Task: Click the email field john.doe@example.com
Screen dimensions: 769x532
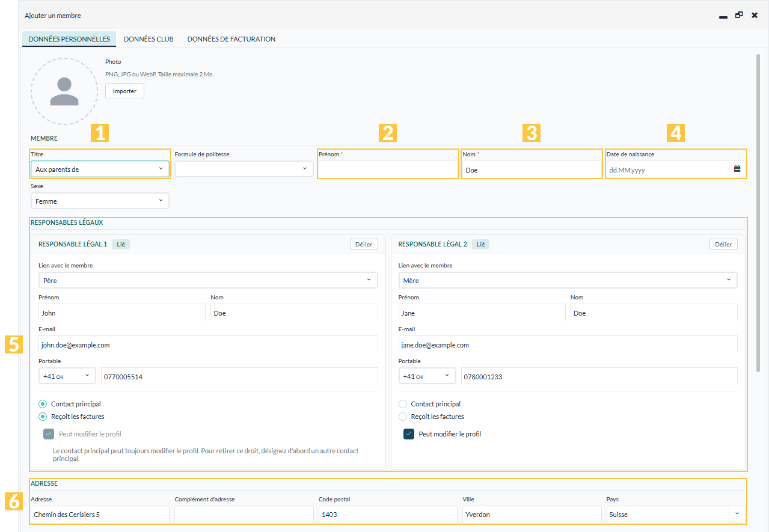Action: pos(208,344)
